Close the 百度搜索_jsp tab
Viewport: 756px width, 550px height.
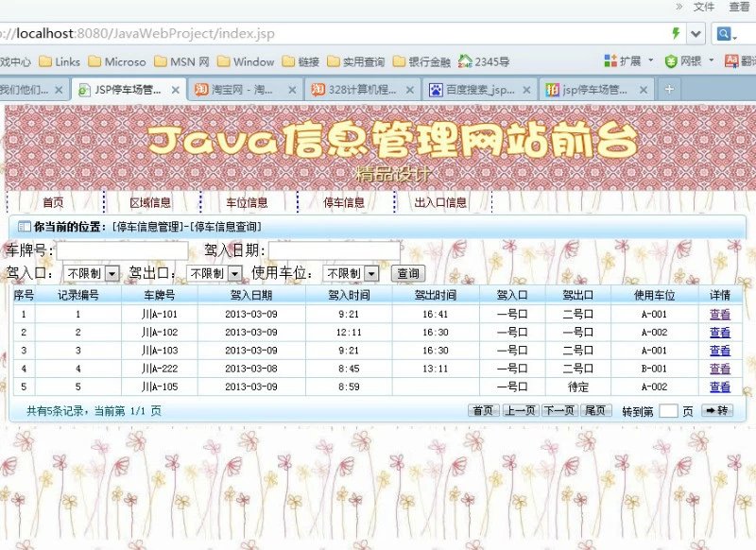point(526,90)
